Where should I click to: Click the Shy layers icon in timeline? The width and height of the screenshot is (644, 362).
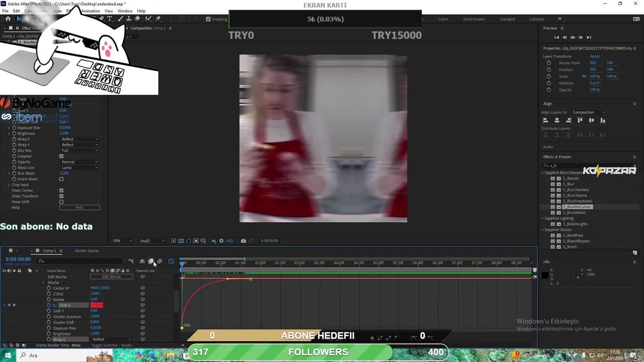click(x=142, y=261)
